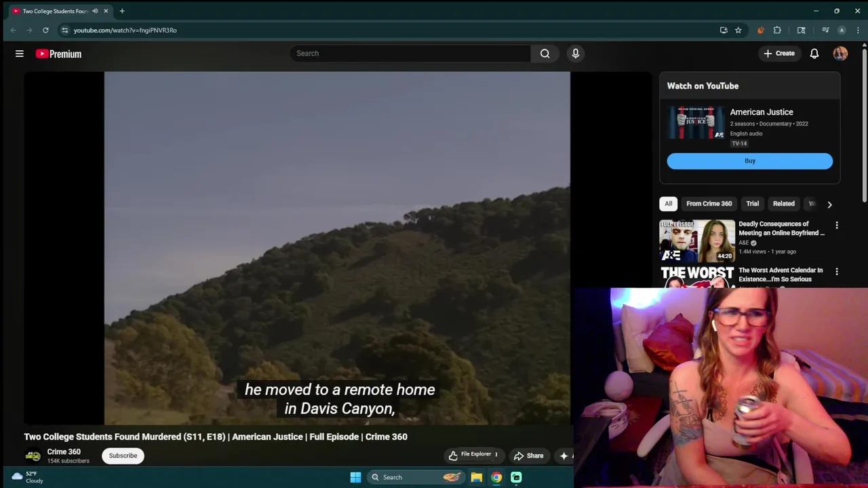The height and width of the screenshot is (488, 868).
Task: Select the Related filter chip
Action: coord(783,203)
